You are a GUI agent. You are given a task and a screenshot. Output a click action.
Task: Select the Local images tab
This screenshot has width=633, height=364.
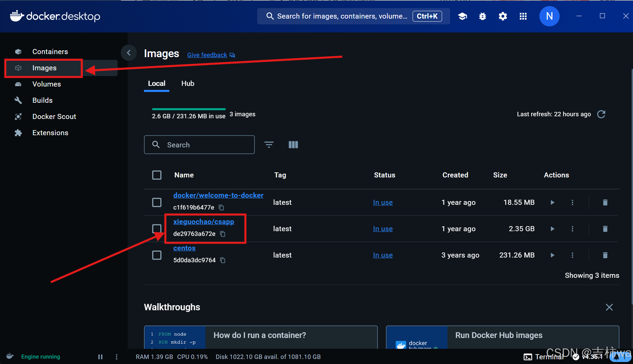[x=156, y=83]
